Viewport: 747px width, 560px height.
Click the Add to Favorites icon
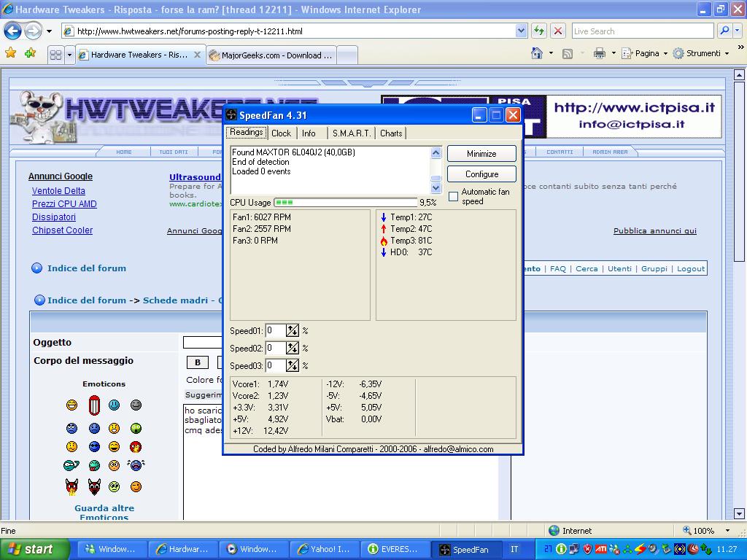[31, 53]
